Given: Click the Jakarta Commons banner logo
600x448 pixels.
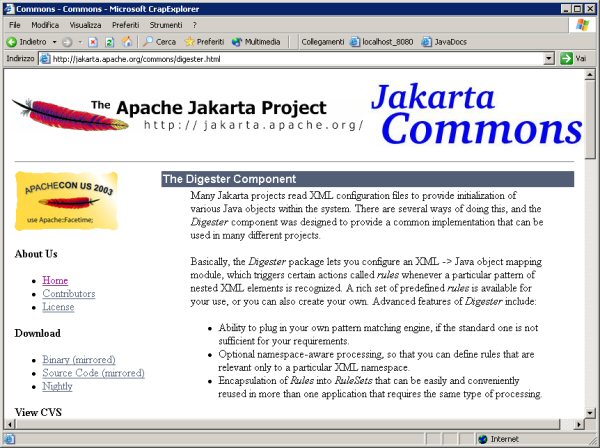Looking at the screenshot, I should 476,114.
